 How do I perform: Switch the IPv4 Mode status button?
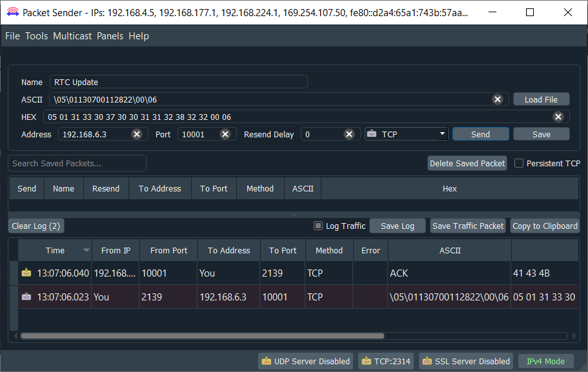pyautogui.click(x=545, y=361)
